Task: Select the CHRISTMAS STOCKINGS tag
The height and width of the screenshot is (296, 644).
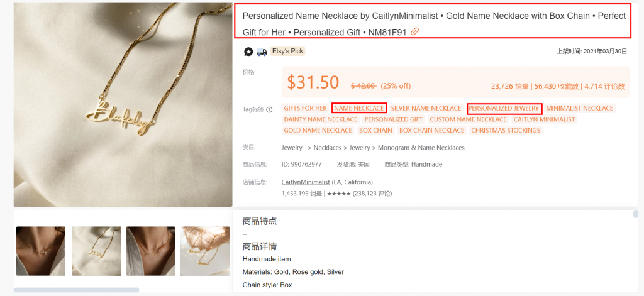Action: coord(506,131)
